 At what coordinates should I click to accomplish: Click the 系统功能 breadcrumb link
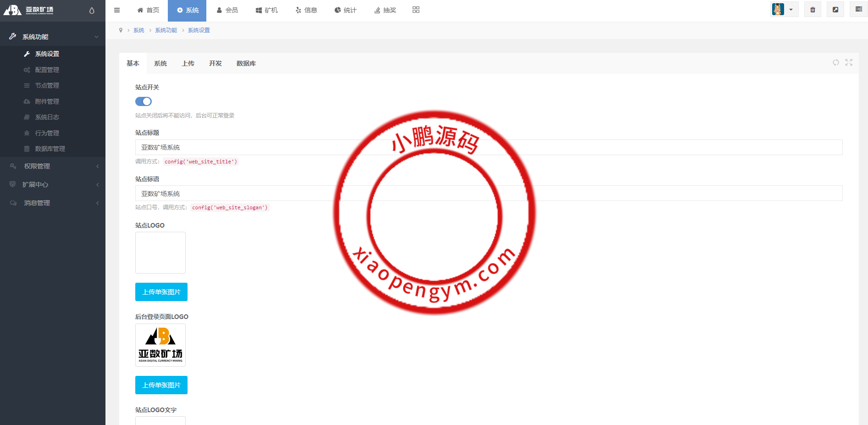166,30
